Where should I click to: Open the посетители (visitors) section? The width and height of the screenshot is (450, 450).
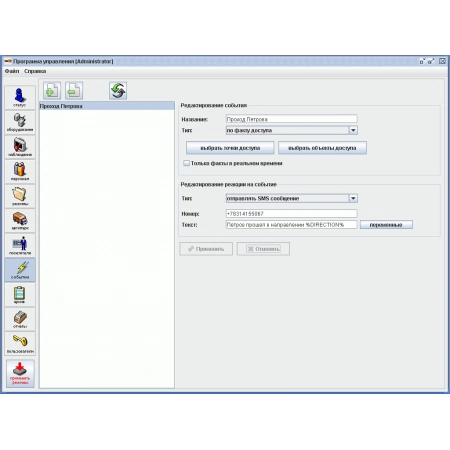tap(20, 245)
